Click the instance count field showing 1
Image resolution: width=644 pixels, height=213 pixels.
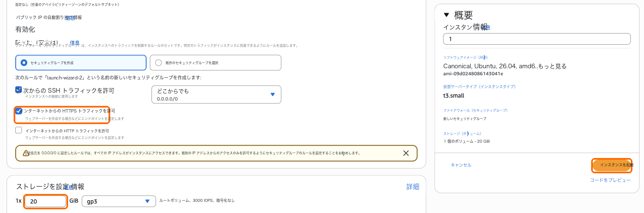(x=537, y=39)
